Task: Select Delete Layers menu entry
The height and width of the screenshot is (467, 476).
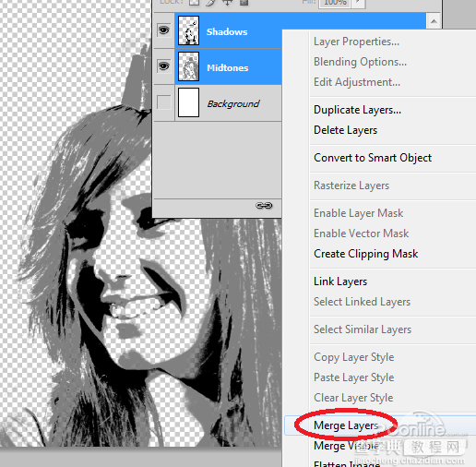Action: pos(345,130)
